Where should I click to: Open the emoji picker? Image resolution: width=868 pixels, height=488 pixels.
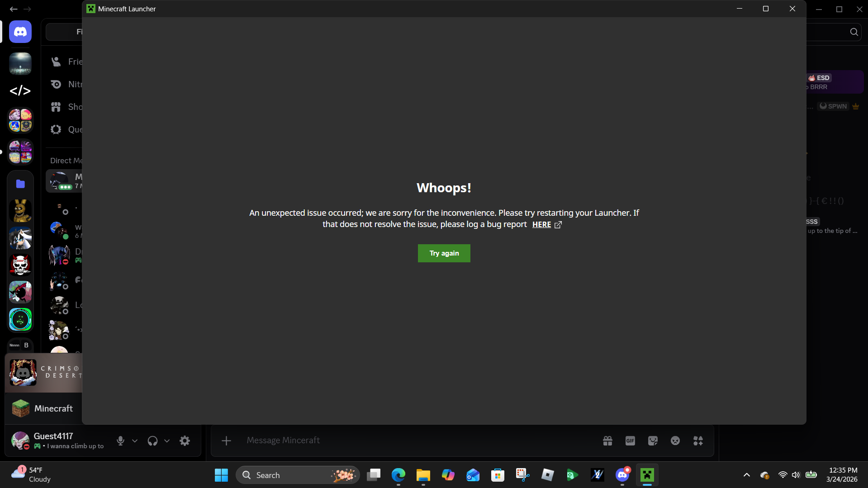(675, 441)
